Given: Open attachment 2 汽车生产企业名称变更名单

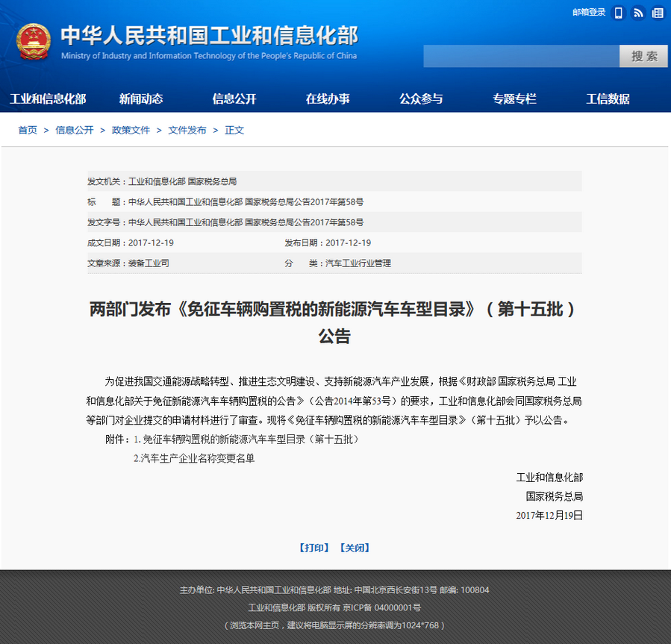Looking at the screenshot, I should pyautogui.click(x=194, y=458).
